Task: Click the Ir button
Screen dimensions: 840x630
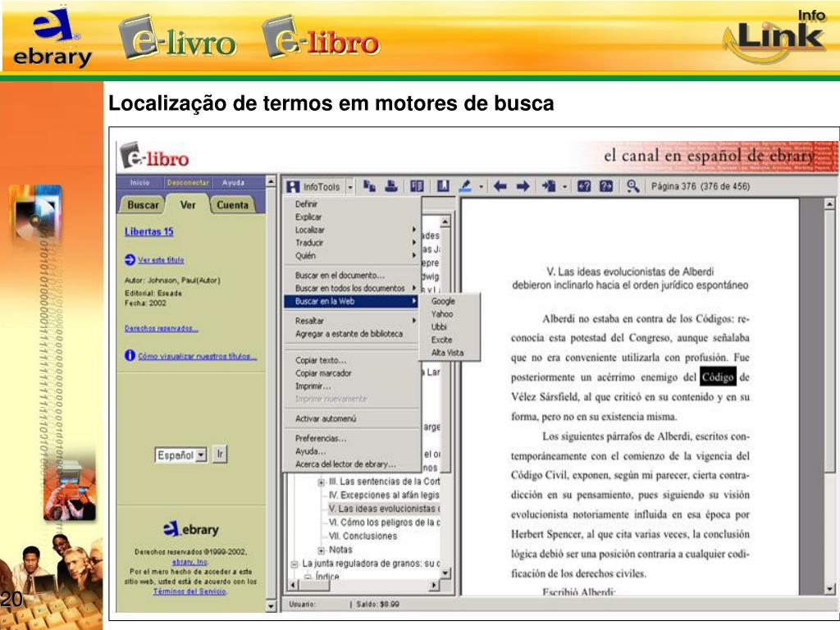Action: [x=220, y=454]
